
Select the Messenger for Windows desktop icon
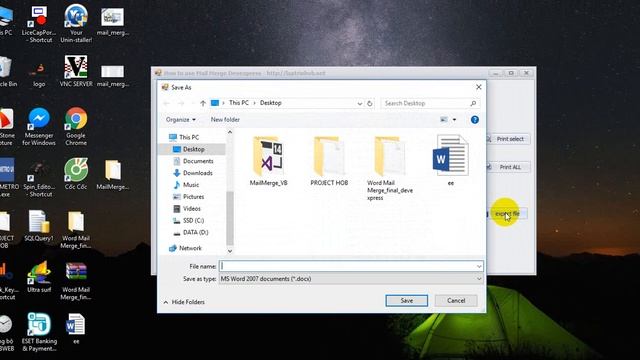pos(39,127)
